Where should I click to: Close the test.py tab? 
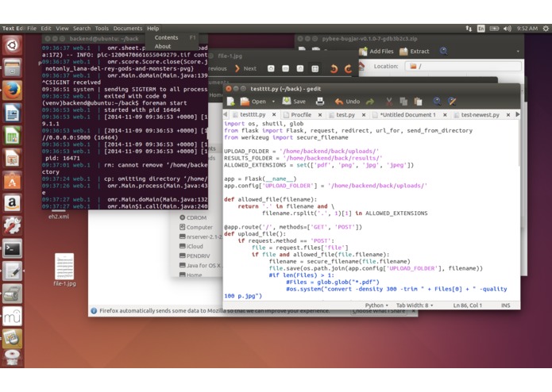[x=364, y=114]
